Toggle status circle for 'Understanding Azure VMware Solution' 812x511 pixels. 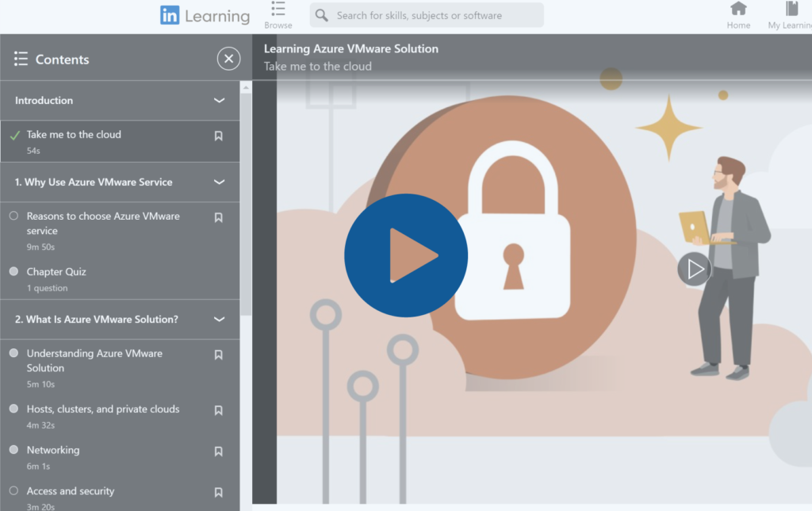pyautogui.click(x=14, y=353)
